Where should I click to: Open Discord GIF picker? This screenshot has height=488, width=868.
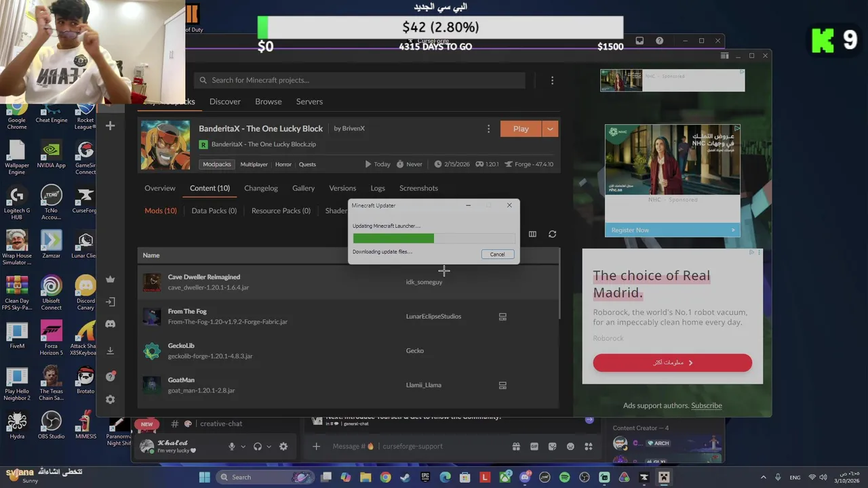tap(534, 446)
